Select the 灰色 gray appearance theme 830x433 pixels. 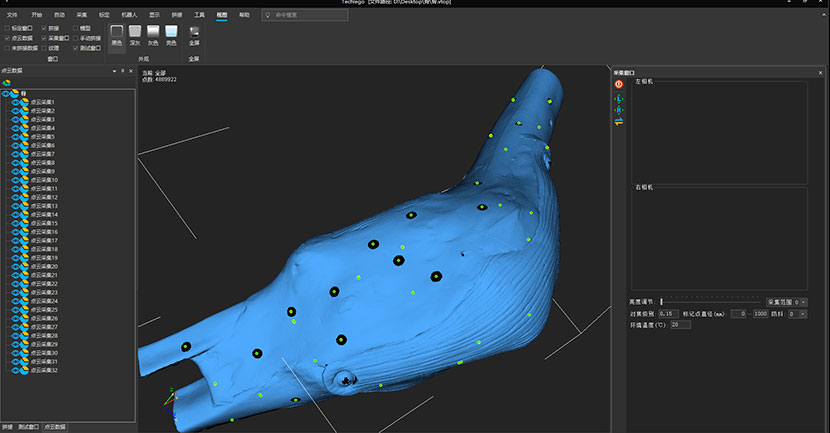point(153,32)
